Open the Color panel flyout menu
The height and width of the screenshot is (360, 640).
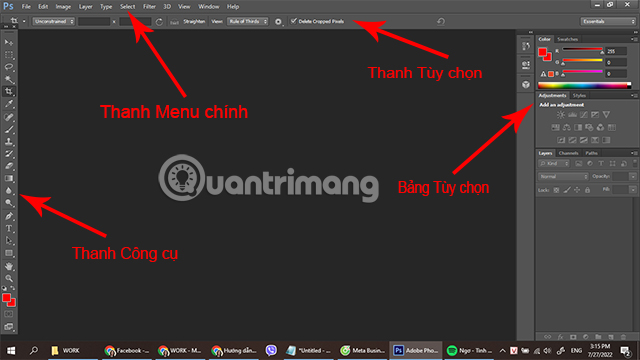(634, 39)
